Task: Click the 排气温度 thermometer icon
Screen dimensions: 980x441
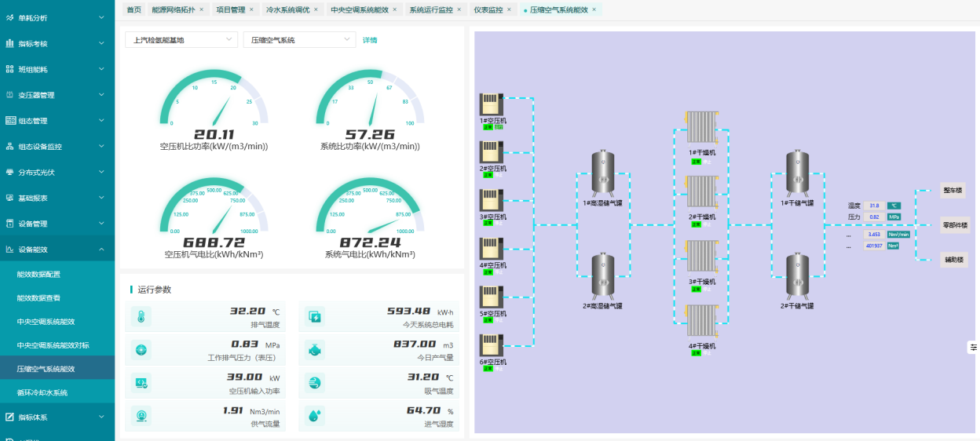Action: [x=141, y=317]
